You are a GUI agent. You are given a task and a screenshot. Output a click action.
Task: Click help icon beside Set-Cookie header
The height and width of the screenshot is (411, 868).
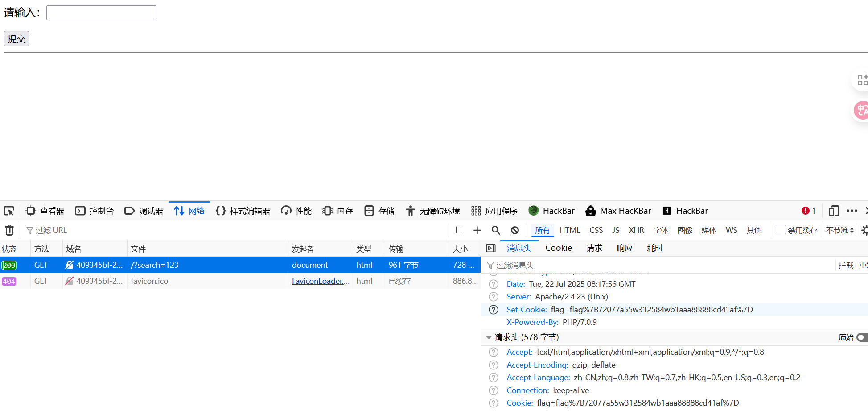494,310
